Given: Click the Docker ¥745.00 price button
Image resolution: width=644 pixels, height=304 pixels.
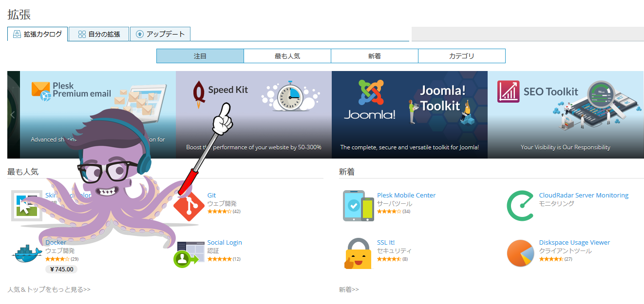Looking at the screenshot, I should [61, 269].
